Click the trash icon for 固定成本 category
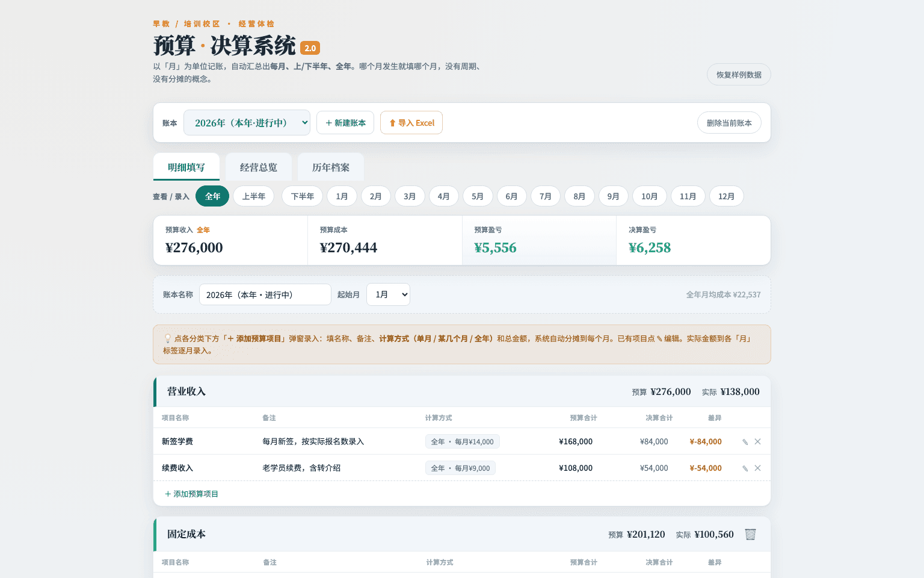This screenshot has height=578, width=924. point(750,534)
